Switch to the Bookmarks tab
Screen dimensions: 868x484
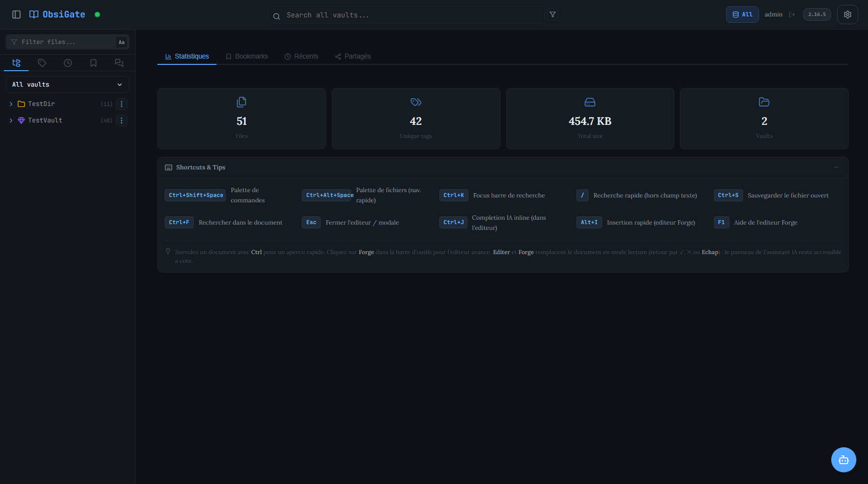coord(247,57)
